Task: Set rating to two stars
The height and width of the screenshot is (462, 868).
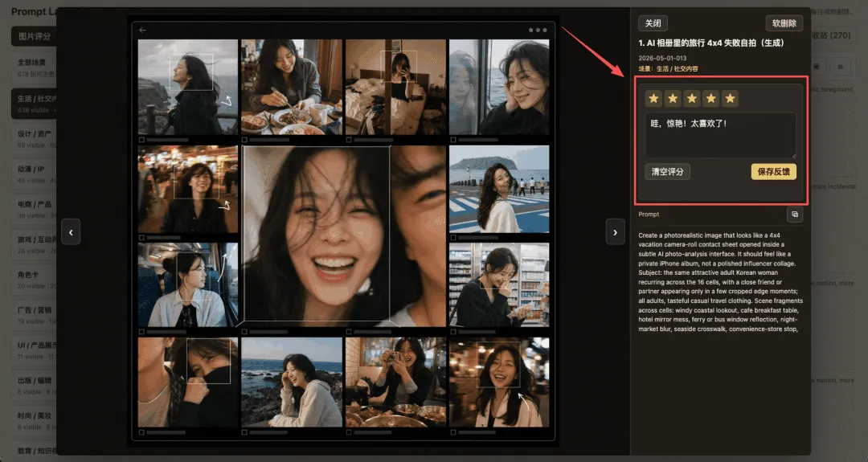Action: (673, 99)
